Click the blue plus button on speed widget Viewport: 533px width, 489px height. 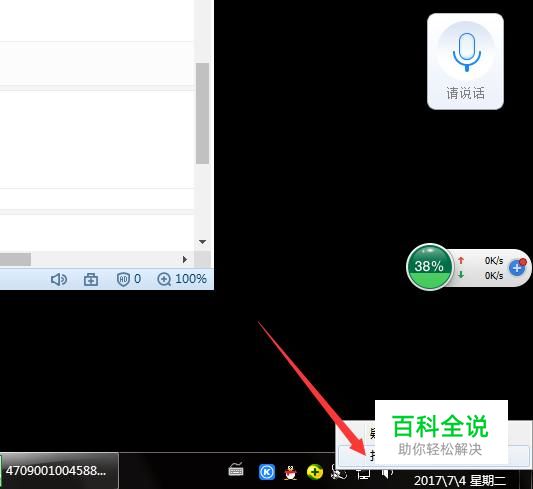[517, 268]
